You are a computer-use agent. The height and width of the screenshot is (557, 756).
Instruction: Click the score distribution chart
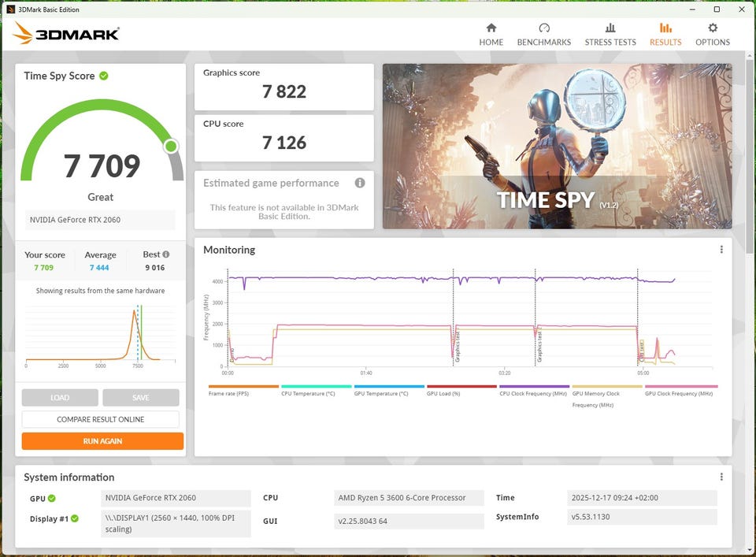coord(100,336)
